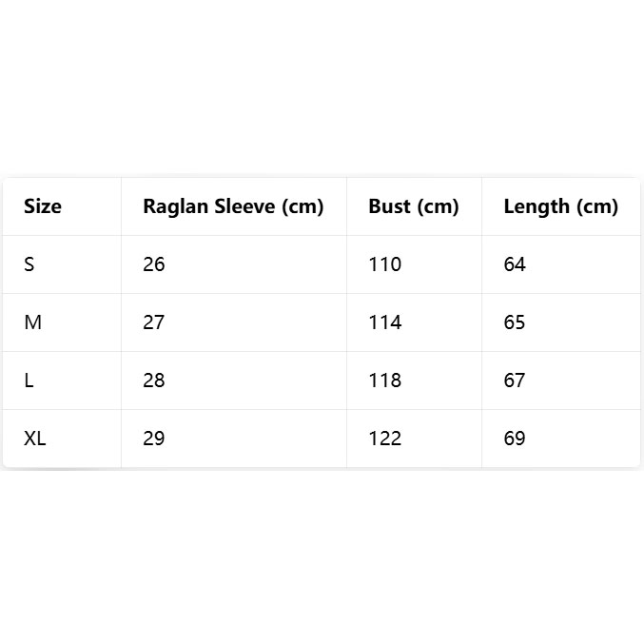Click the Bust (cm) column header
644x644 pixels.
[414, 206]
